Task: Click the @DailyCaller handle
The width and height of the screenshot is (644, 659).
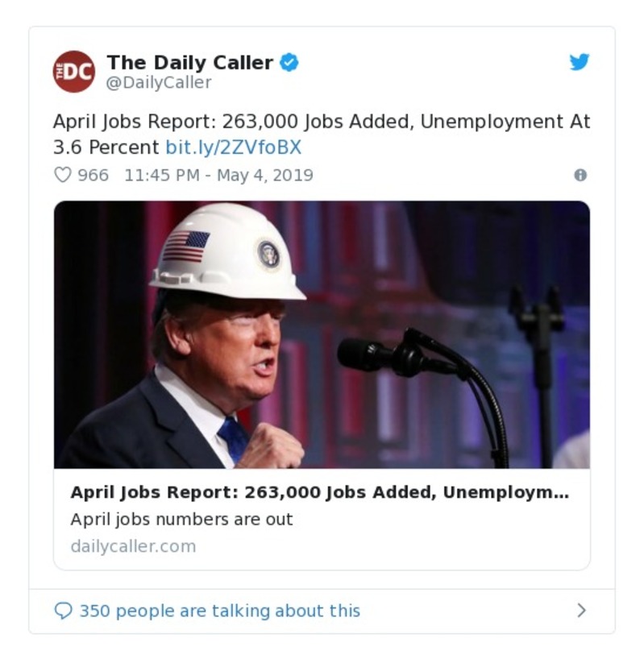Action: pos(159,82)
